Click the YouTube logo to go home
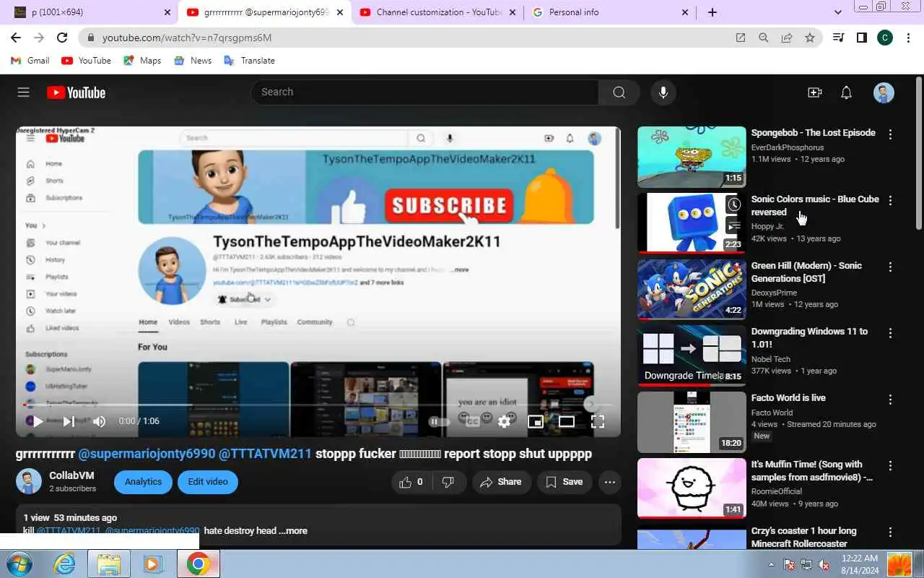 [76, 92]
